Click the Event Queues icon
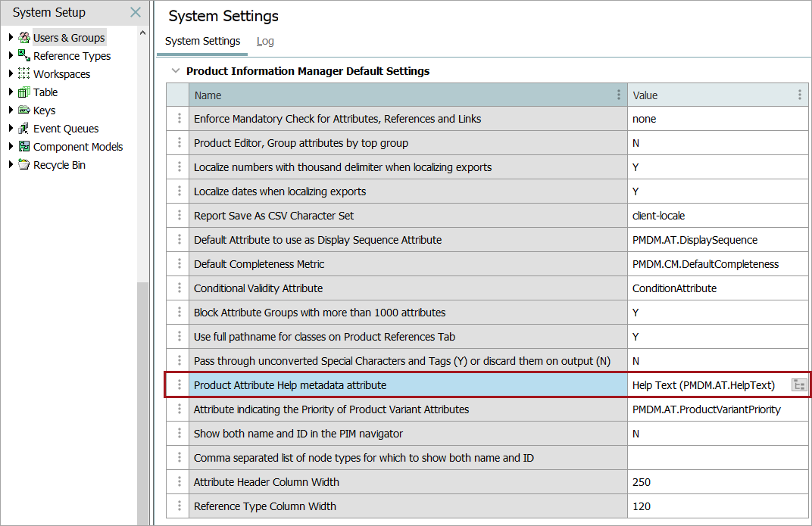Viewport: 812px width, 526px height. coord(24,129)
